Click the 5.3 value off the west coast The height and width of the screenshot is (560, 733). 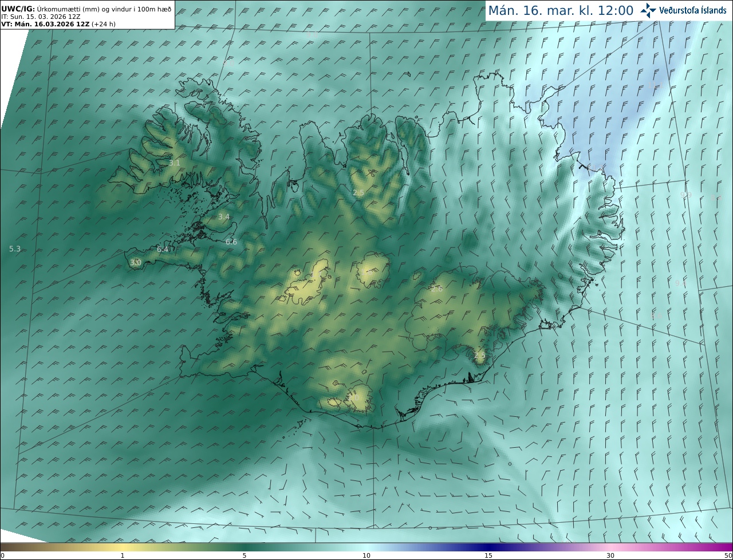(x=15, y=249)
